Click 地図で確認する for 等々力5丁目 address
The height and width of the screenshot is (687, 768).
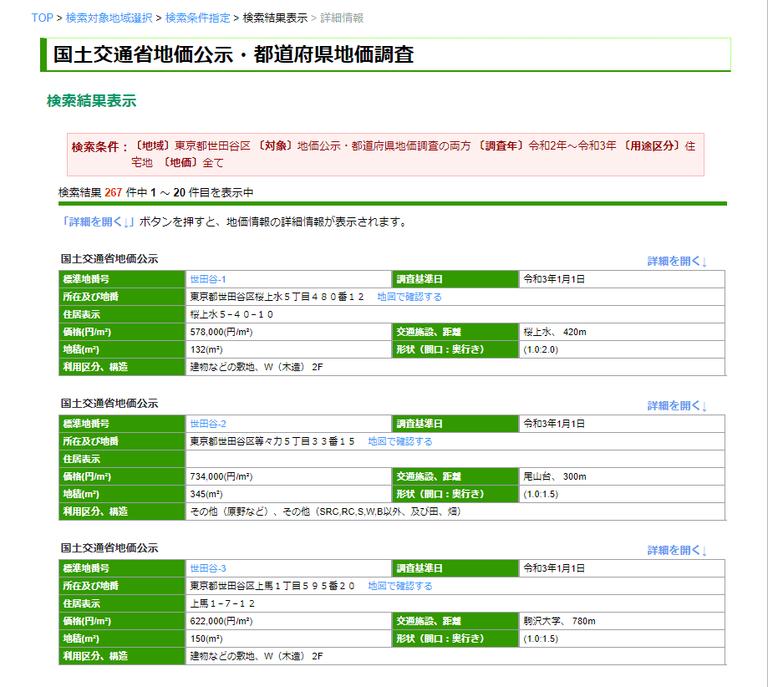click(400, 441)
